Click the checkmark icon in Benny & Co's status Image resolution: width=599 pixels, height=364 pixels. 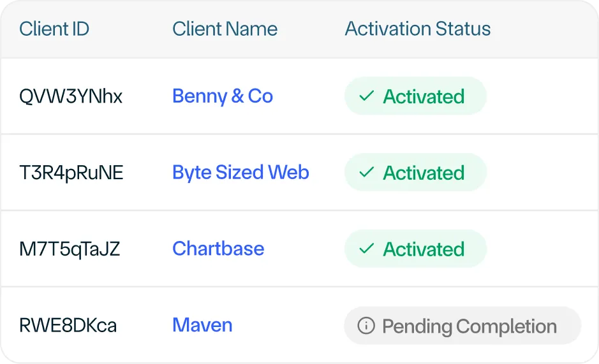(366, 96)
